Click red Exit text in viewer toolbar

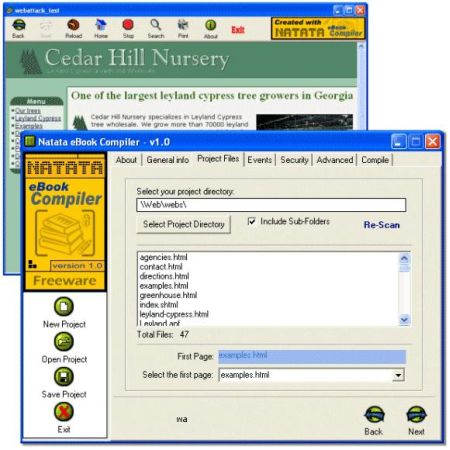coord(238,30)
